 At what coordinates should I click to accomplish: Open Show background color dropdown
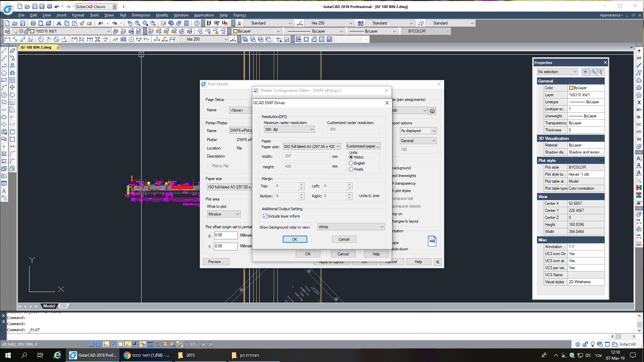[351, 227]
